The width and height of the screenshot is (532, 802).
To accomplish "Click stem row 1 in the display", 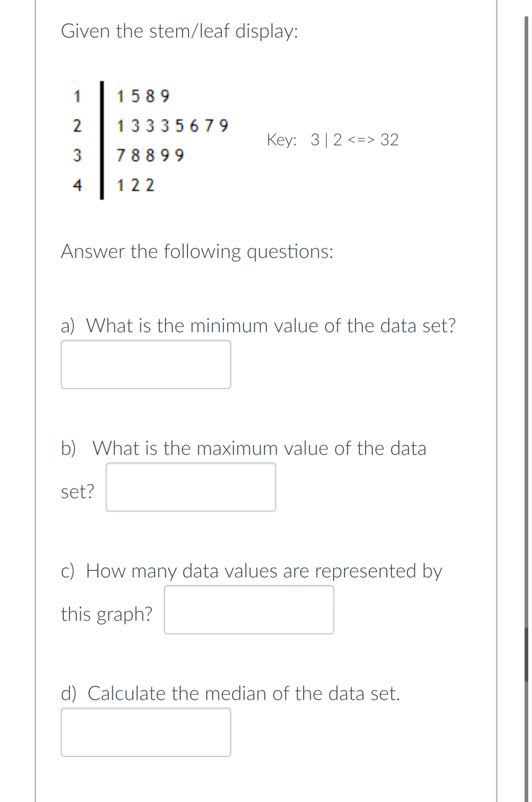I will point(77,96).
